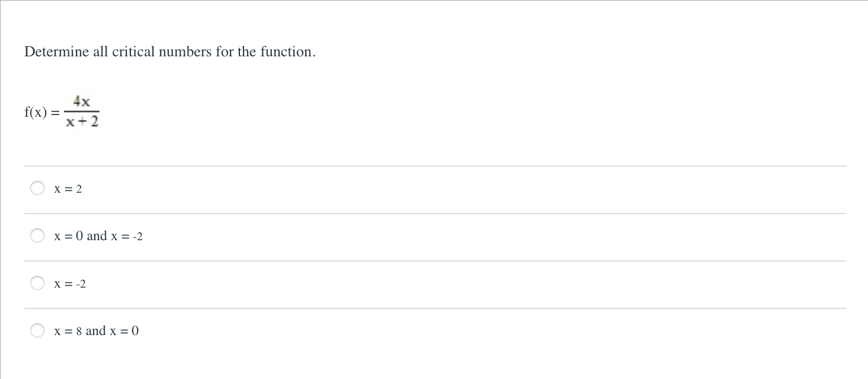Click the function formula f(x) = 4x/(x+2)

coord(62,112)
